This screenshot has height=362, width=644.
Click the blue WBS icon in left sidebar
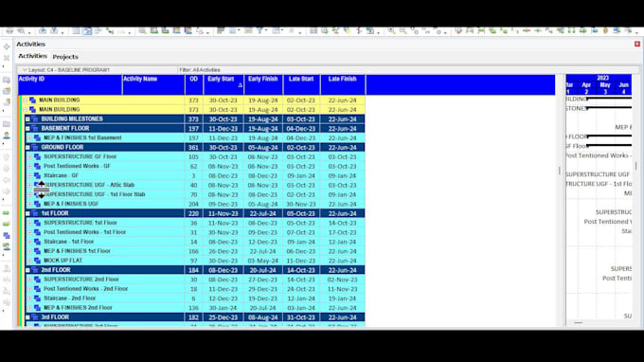(7, 235)
